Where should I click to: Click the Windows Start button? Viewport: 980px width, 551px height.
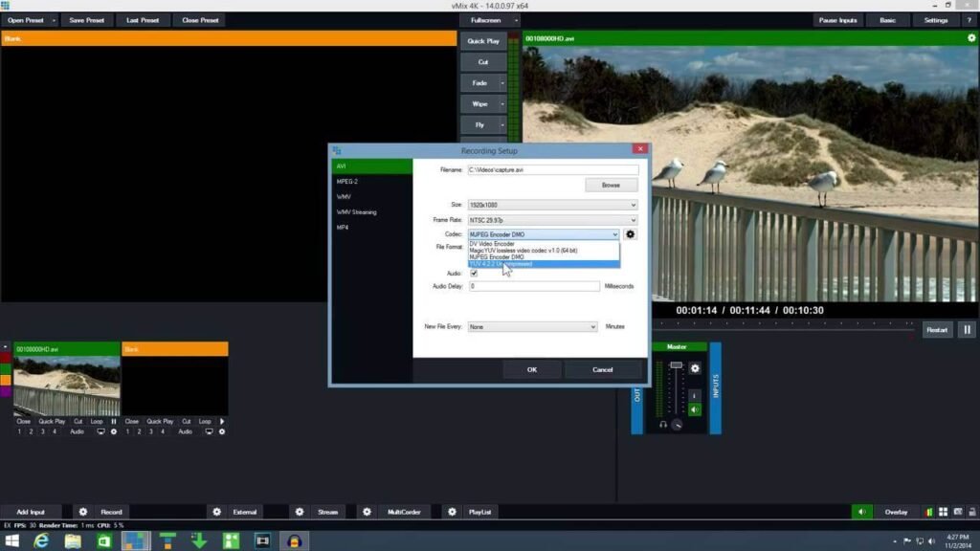(11, 541)
